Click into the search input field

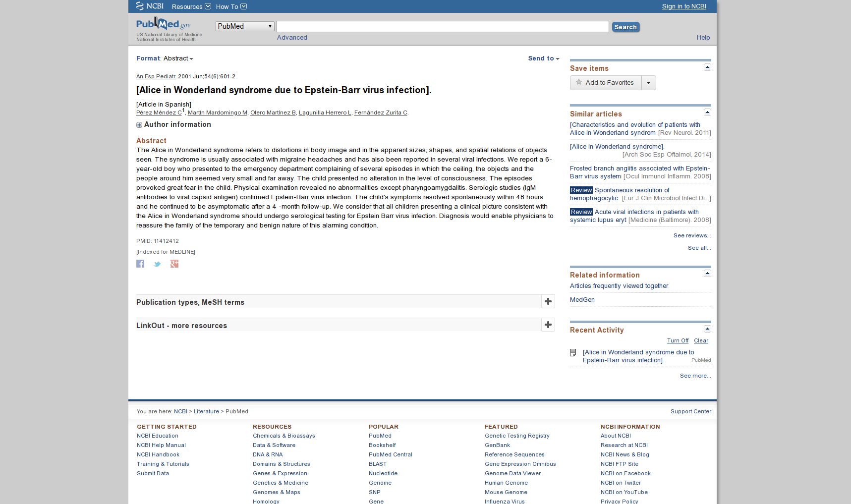pyautogui.click(x=442, y=27)
